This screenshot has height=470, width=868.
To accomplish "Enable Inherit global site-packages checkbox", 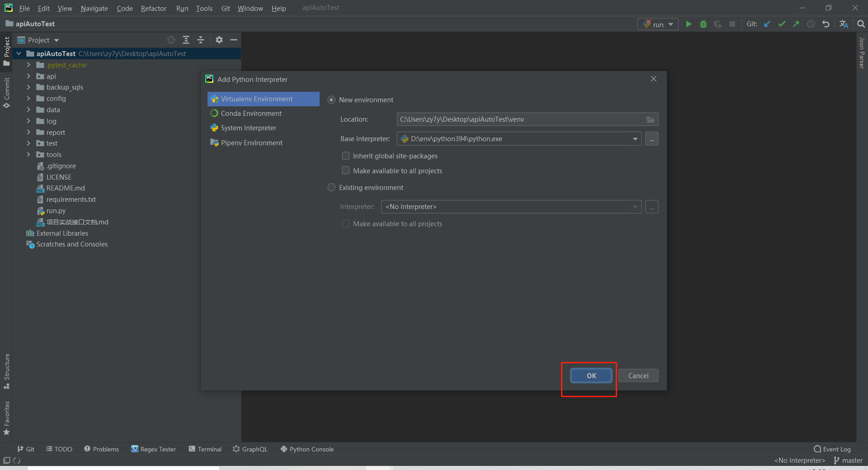I will click(346, 156).
